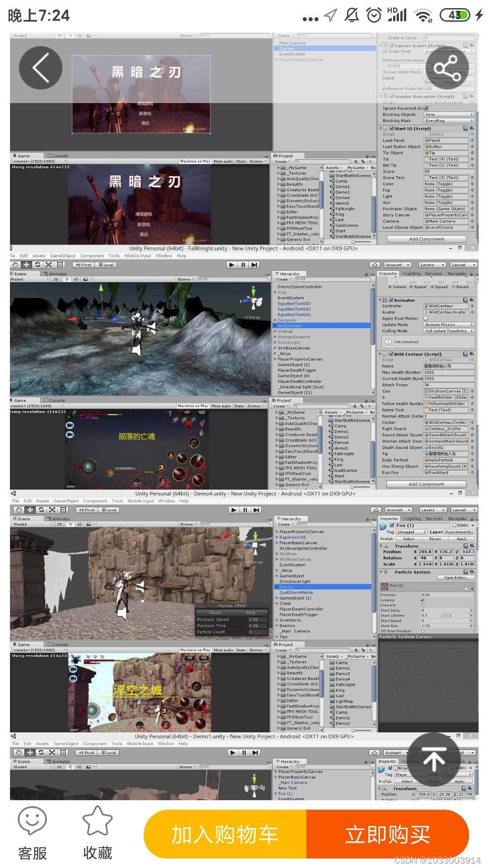Enable the Prewarm checkbox for Fire (1)
Image resolution: width=488 pixels, height=868 pixels.
click(423, 605)
